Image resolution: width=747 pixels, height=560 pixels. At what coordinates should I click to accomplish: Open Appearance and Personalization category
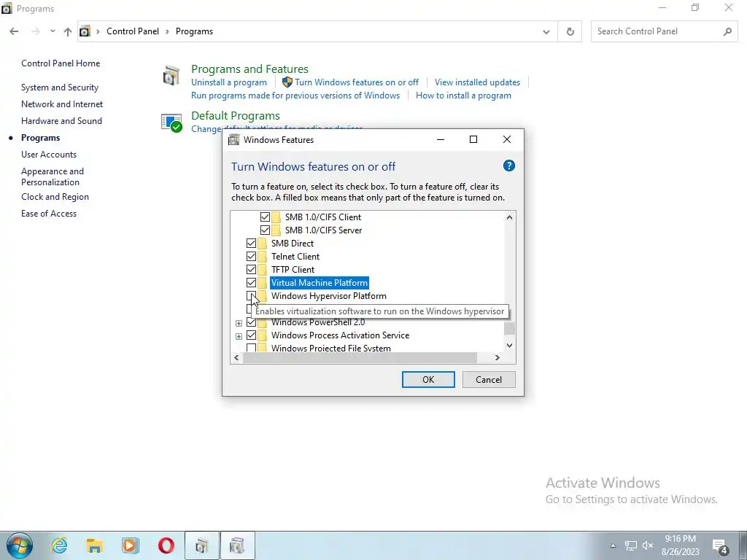pyautogui.click(x=53, y=176)
